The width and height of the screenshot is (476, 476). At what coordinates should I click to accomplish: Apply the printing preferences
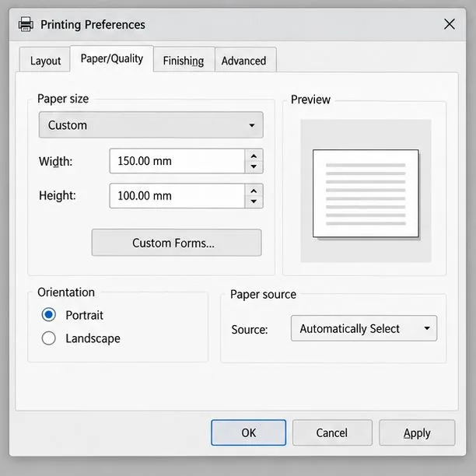point(417,432)
